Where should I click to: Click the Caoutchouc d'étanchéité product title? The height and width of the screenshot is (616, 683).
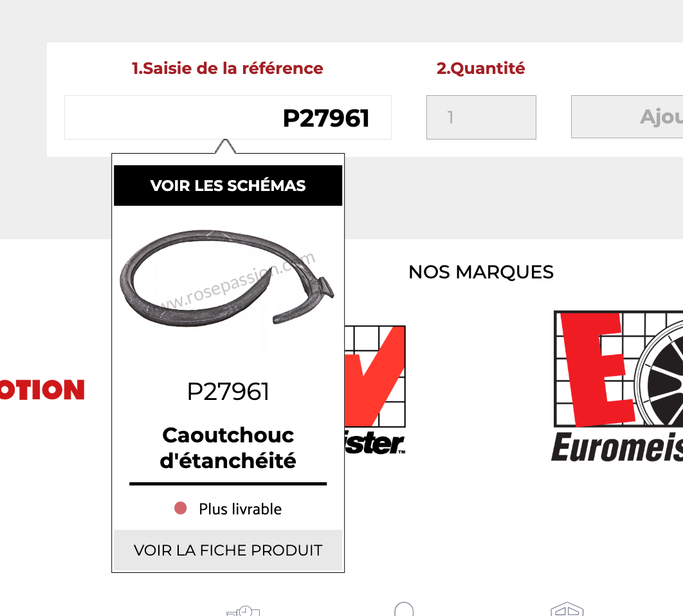pyautogui.click(x=228, y=448)
